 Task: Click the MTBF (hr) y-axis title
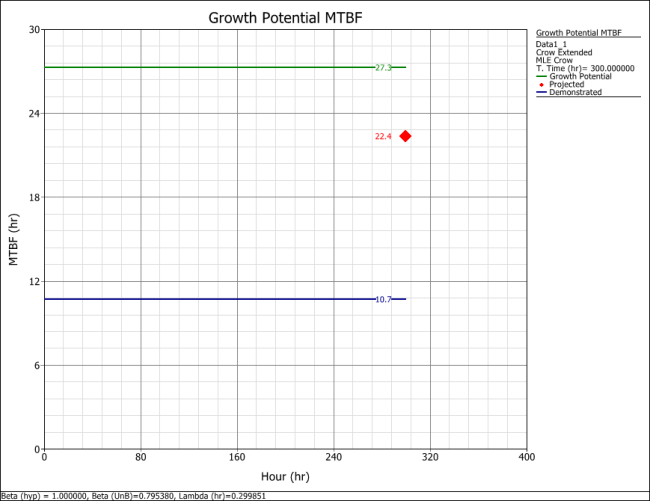point(14,239)
